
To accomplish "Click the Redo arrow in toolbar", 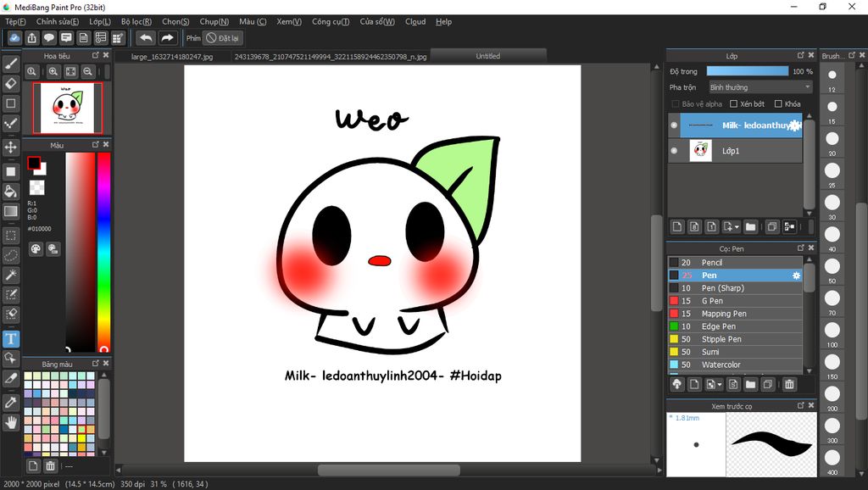I will (167, 37).
